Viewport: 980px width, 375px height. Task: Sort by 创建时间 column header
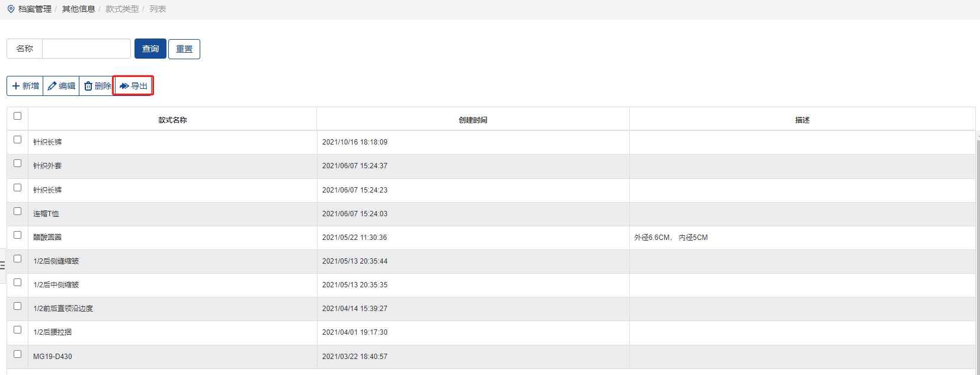473,120
